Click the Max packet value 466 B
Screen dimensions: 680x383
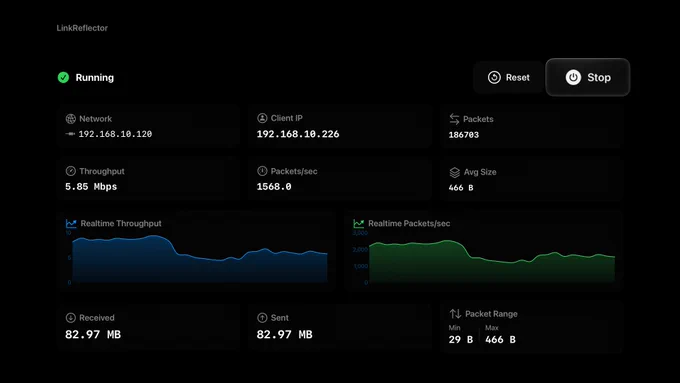click(x=500, y=340)
